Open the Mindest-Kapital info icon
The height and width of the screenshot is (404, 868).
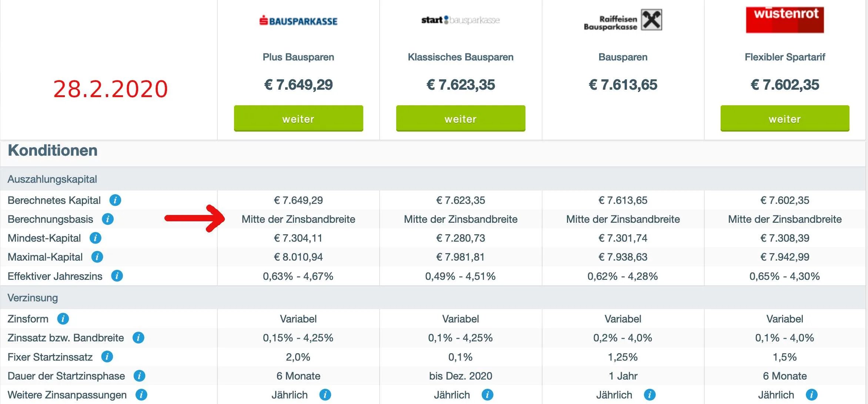(x=96, y=238)
